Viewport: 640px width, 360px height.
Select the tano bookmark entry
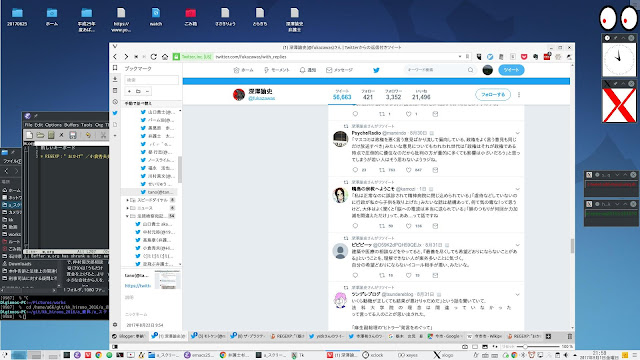click(151, 192)
